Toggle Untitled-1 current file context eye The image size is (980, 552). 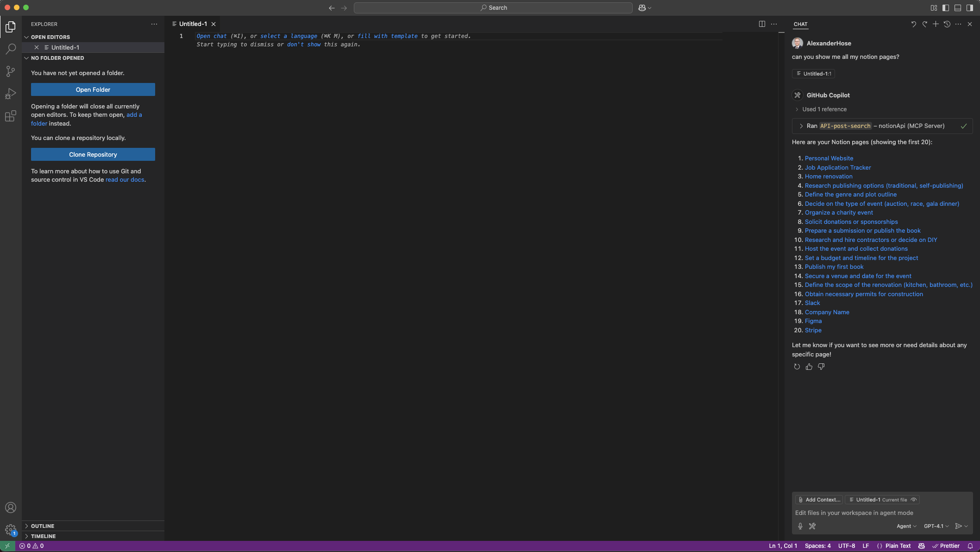tap(914, 500)
